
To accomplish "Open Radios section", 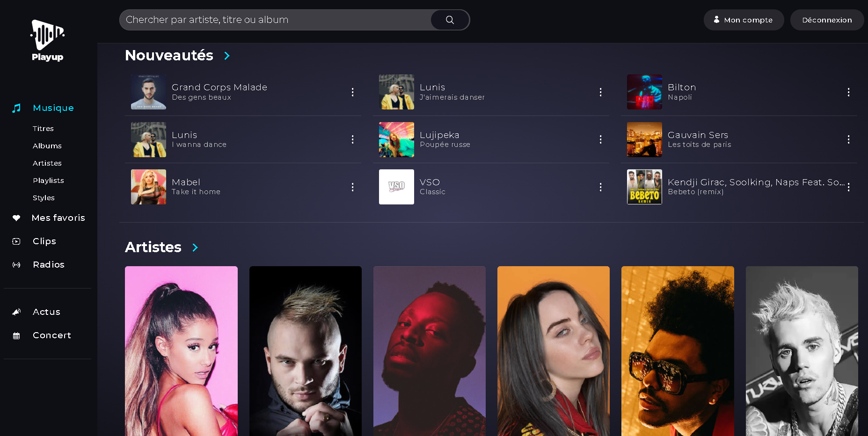I will [49, 265].
